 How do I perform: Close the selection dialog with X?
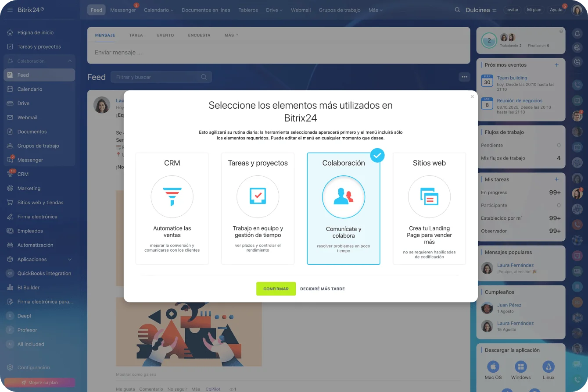coord(472,97)
